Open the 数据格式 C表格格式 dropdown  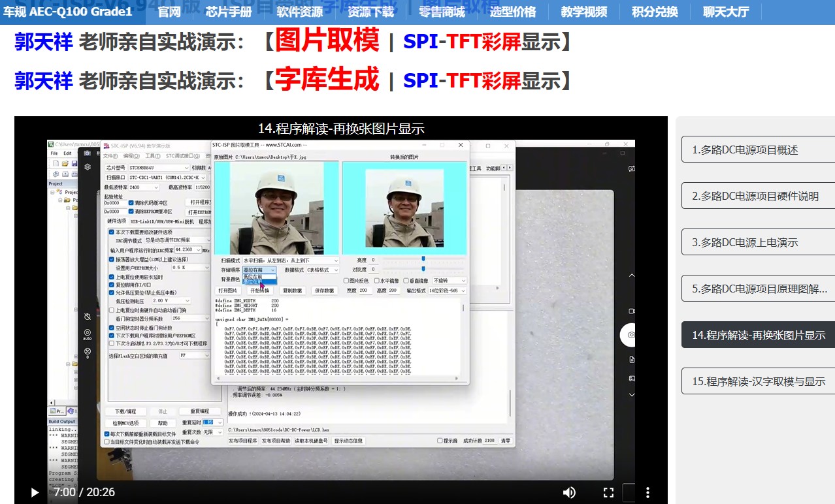323,270
